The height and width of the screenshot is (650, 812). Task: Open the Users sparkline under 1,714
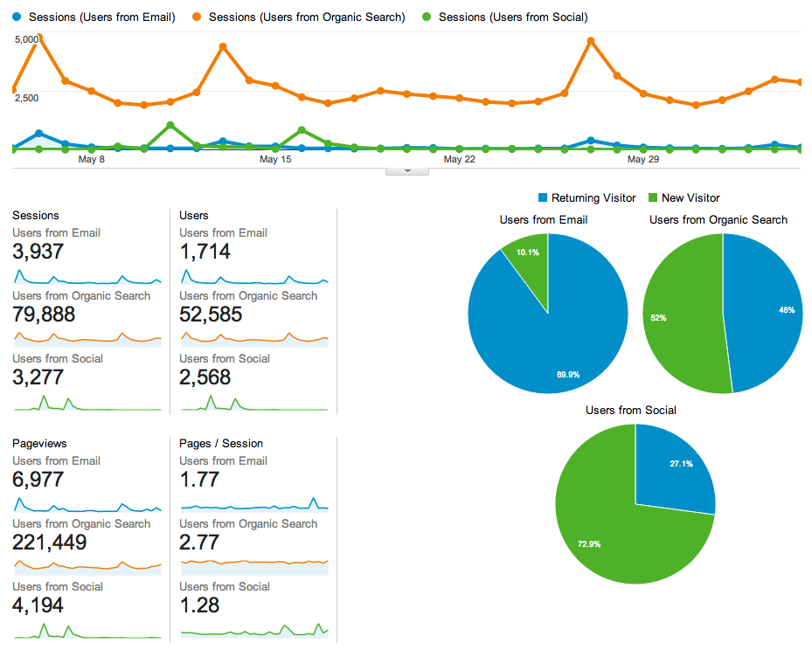click(x=253, y=277)
